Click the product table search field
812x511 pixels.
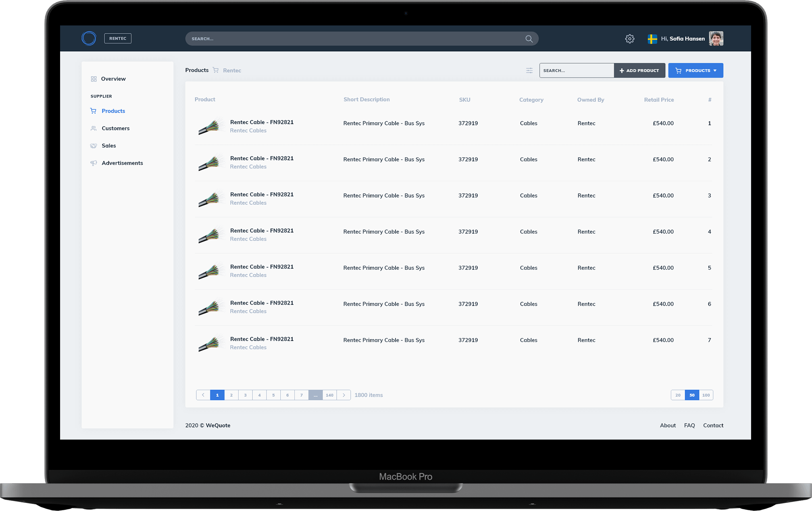click(576, 71)
